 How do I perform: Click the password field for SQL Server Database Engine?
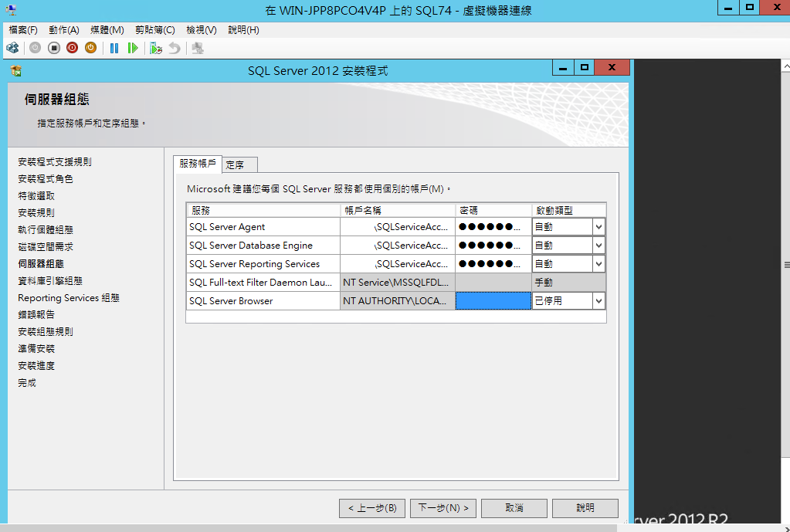493,246
